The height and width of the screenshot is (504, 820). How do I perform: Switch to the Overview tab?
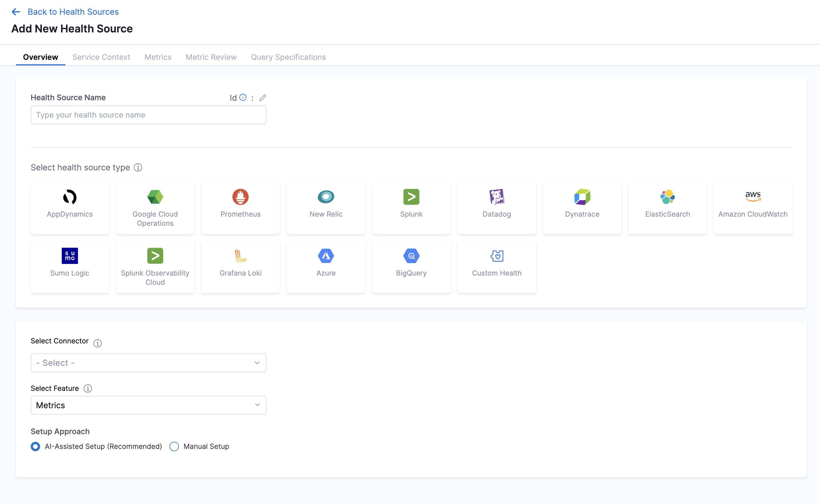[x=40, y=57]
